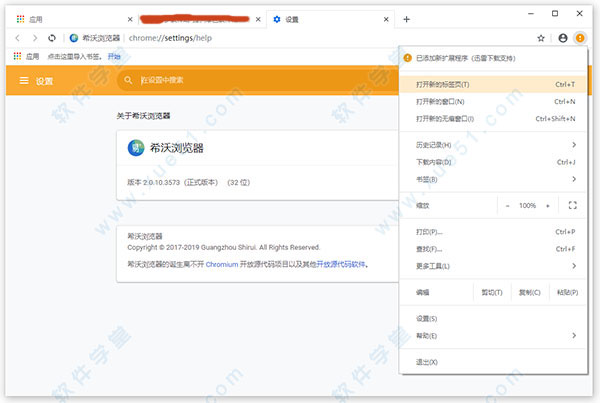Click the 应用 bookmarks bar shortcut
Image resolution: width=600 pixels, height=403 pixels.
point(26,57)
